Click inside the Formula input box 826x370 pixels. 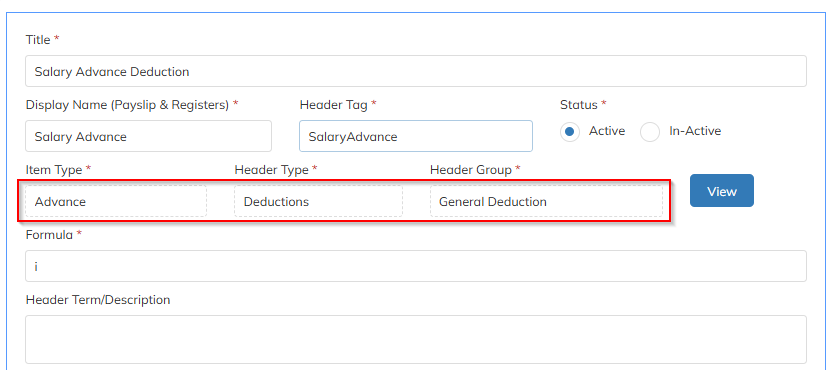click(x=416, y=266)
